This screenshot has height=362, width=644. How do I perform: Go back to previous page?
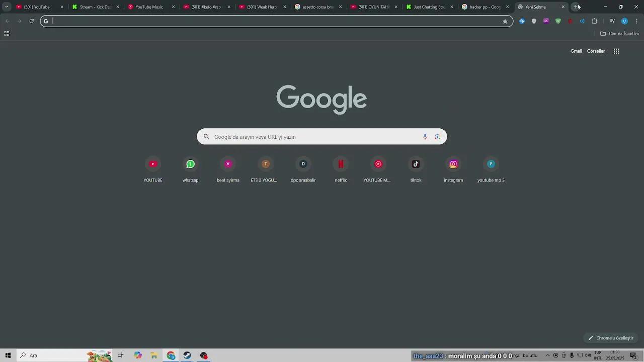pyautogui.click(x=7, y=21)
